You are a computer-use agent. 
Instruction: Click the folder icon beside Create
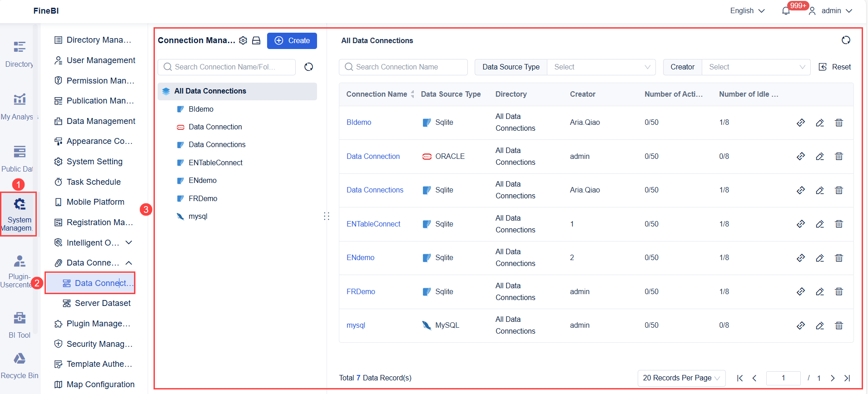tap(256, 41)
